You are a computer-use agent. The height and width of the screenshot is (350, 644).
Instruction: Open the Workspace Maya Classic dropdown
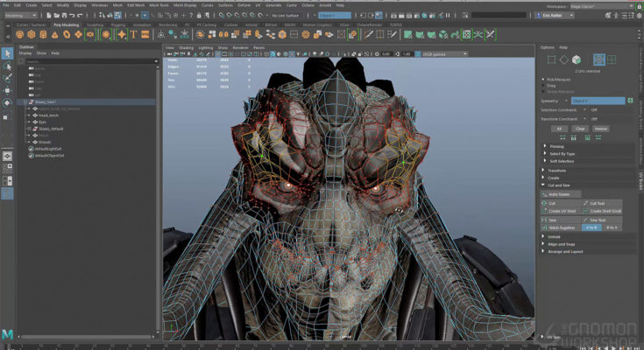pyautogui.click(x=602, y=6)
